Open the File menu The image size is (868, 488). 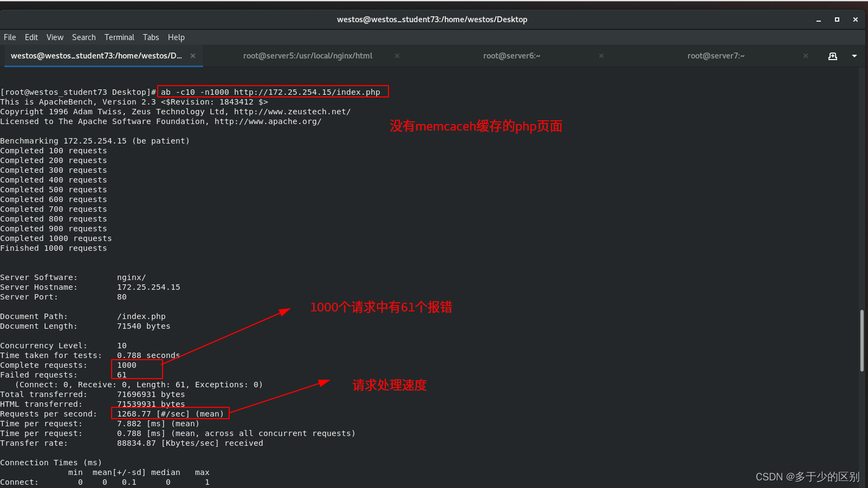point(10,37)
